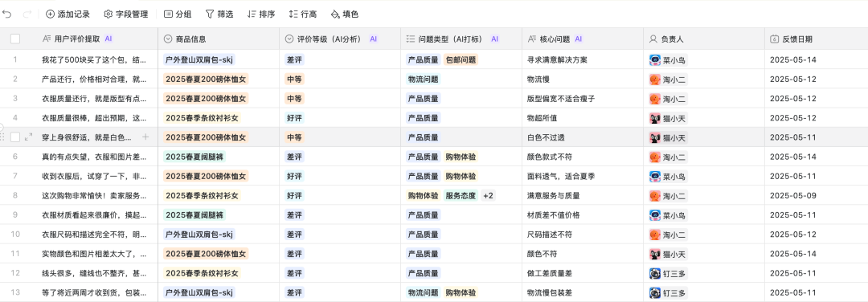Click date 2025-05-09 in row 8

(792, 195)
